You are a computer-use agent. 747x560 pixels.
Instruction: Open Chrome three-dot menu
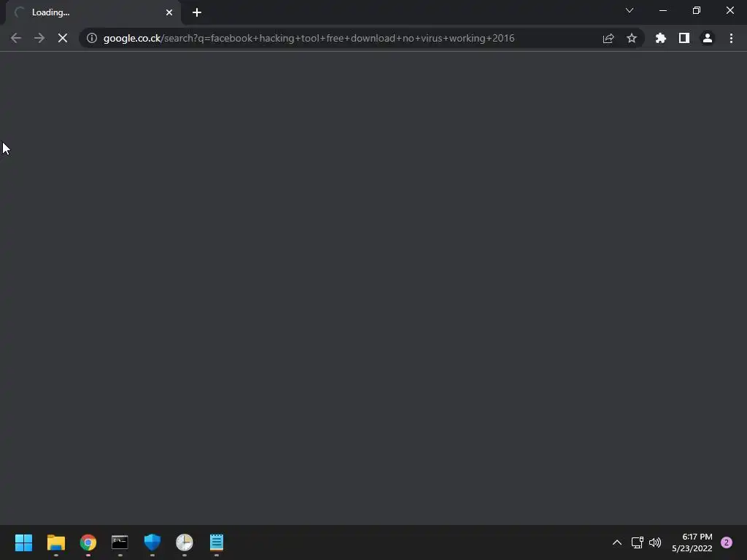731,38
